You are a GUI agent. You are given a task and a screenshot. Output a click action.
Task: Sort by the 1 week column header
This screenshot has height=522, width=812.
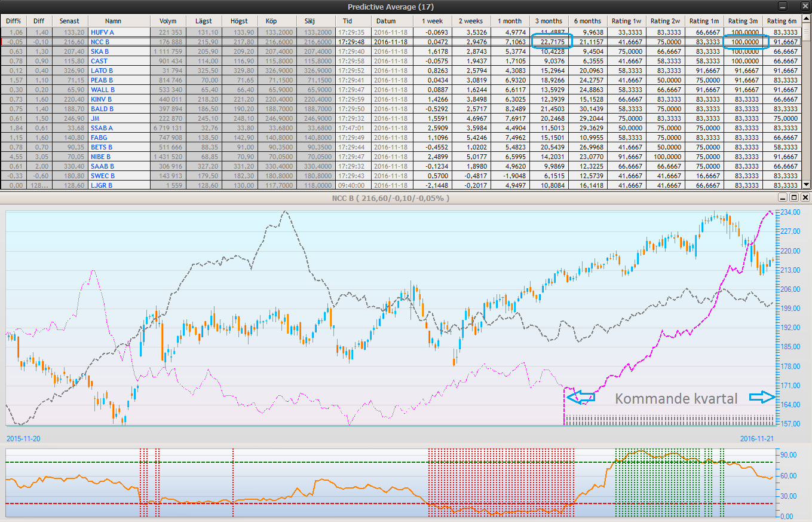[432, 21]
